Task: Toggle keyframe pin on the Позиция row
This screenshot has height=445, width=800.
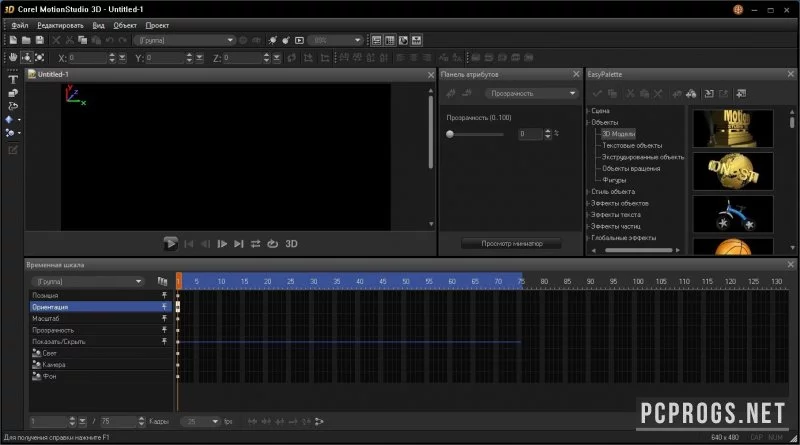Action: (x=164, y=295)
